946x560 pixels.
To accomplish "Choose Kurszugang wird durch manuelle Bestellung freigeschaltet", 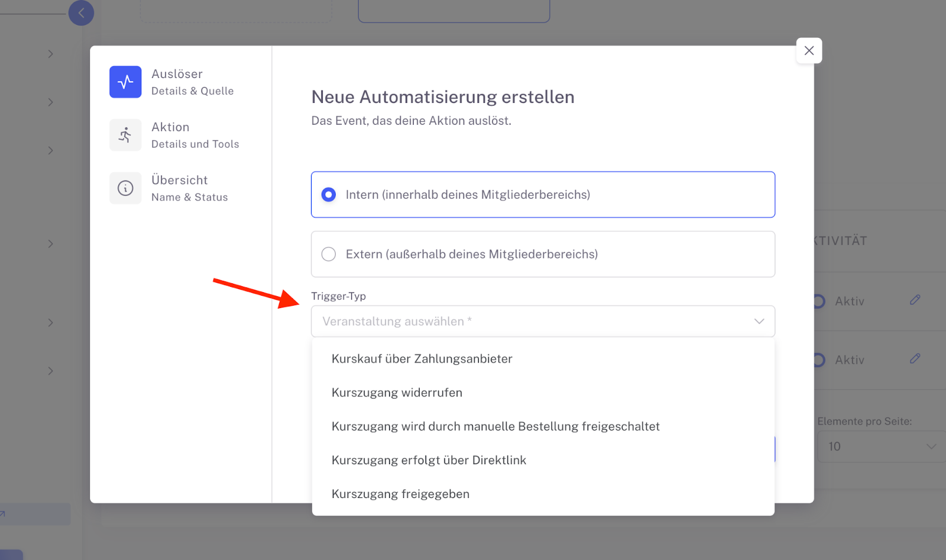I will click(543, 426).
